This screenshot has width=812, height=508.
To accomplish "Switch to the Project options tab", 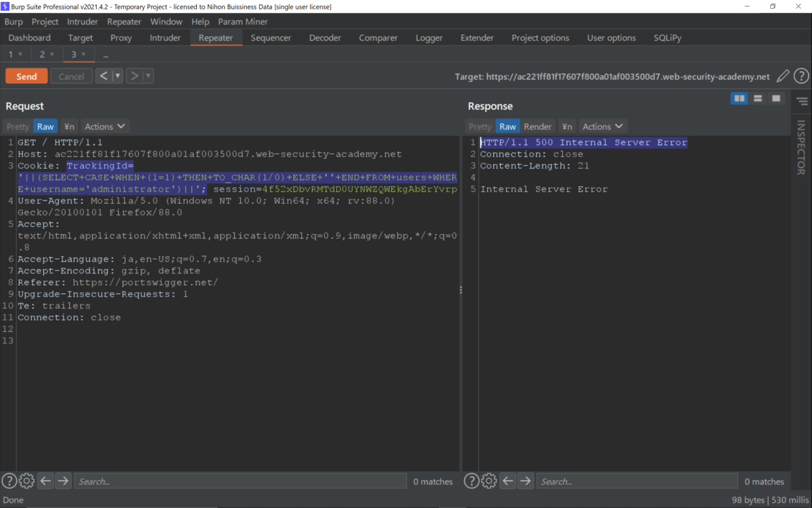I will [541, 38].
